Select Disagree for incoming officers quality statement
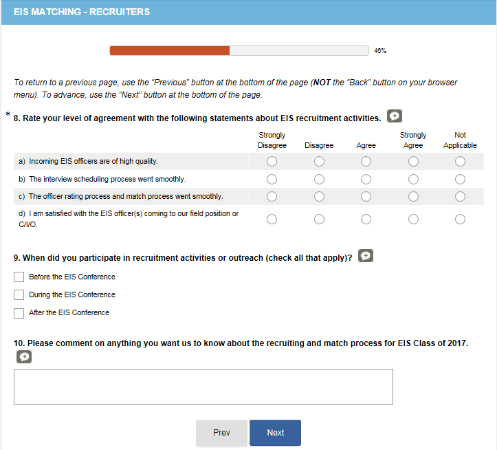 point(319,161)
